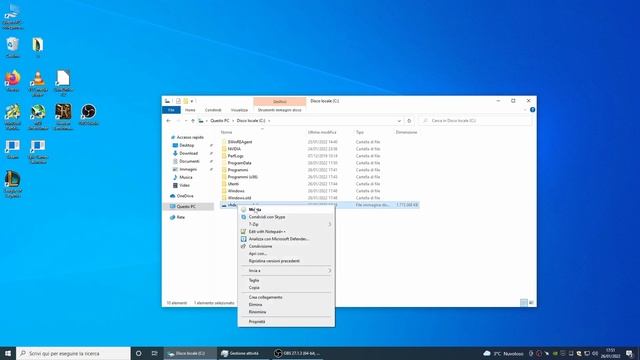Click the Skype icon in context menu

pos(244,217)
